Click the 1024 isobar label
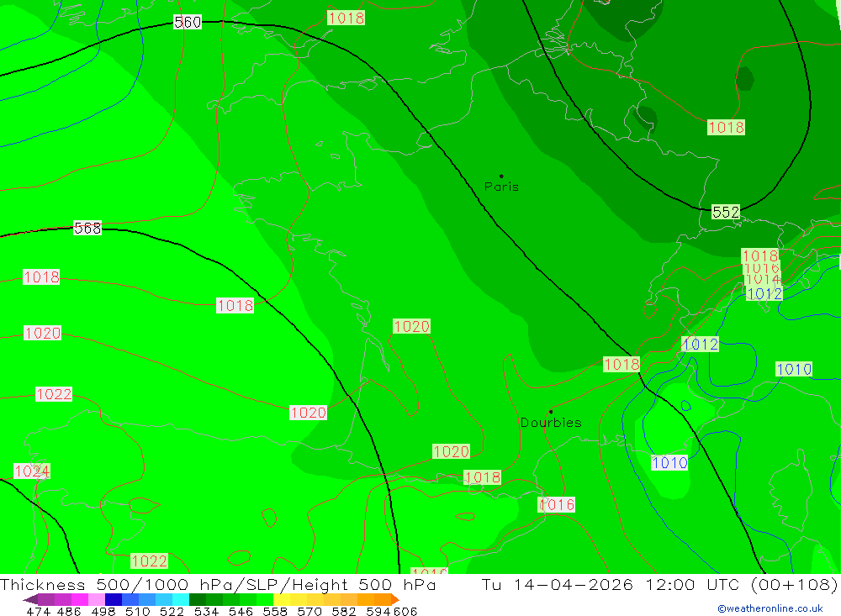Screen dimensions: 841x616 (x=32, y=471)
